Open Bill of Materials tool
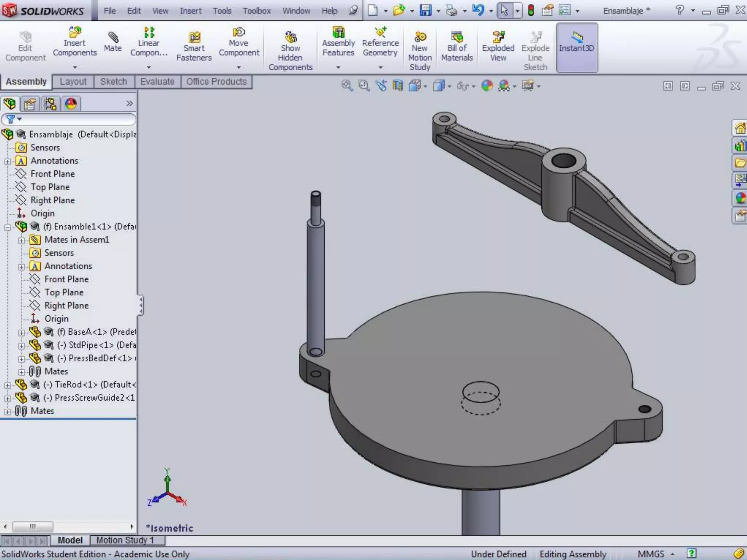The width and height of the screenshot is (747, 560). pyautogui.click(x=457, y=38)
